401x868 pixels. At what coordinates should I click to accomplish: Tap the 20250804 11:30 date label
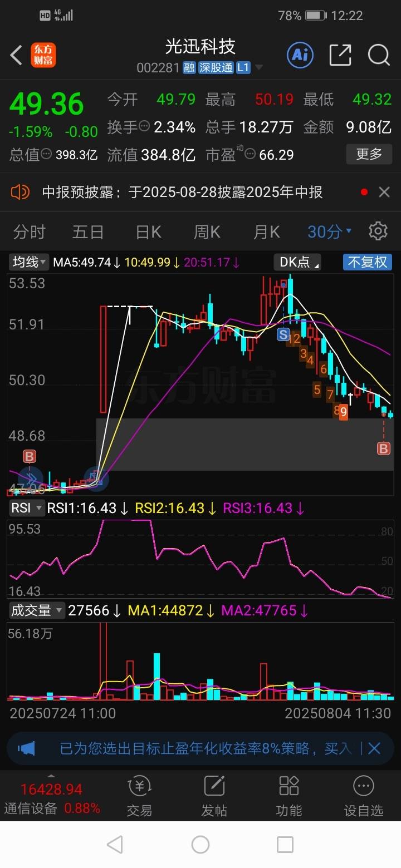tap(338, 713)
